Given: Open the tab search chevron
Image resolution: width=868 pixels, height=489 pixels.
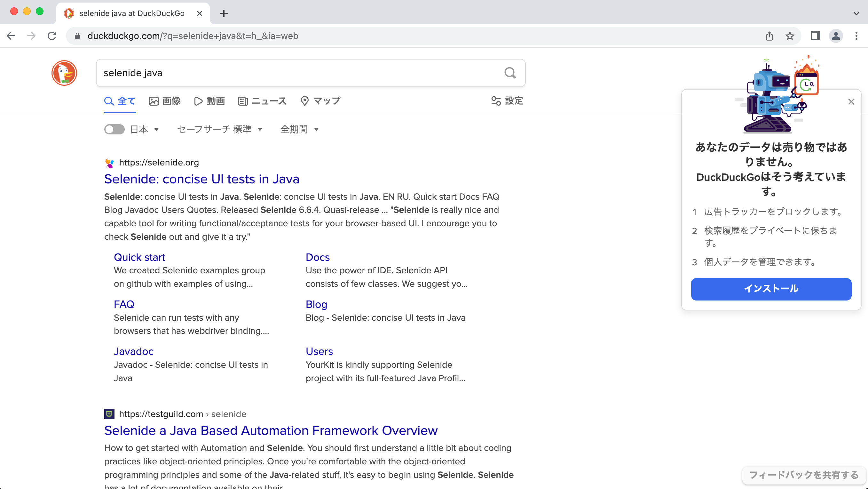Looking at the screenshot, I should (x=856, y=13).
